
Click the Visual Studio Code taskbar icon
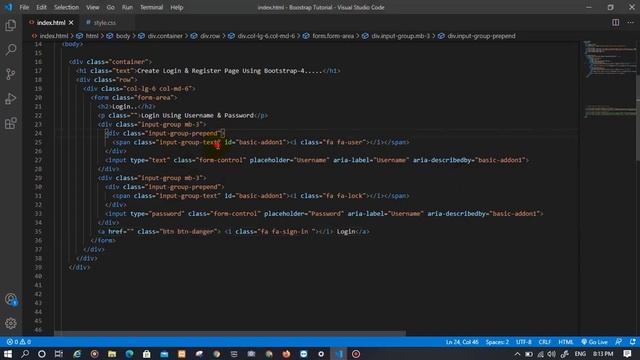coord(339,354)
